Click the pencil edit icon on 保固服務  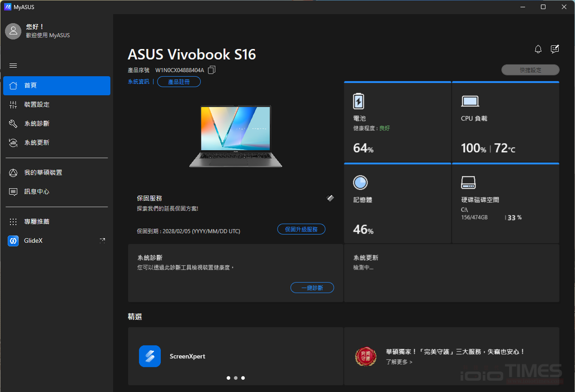[330, 198]
